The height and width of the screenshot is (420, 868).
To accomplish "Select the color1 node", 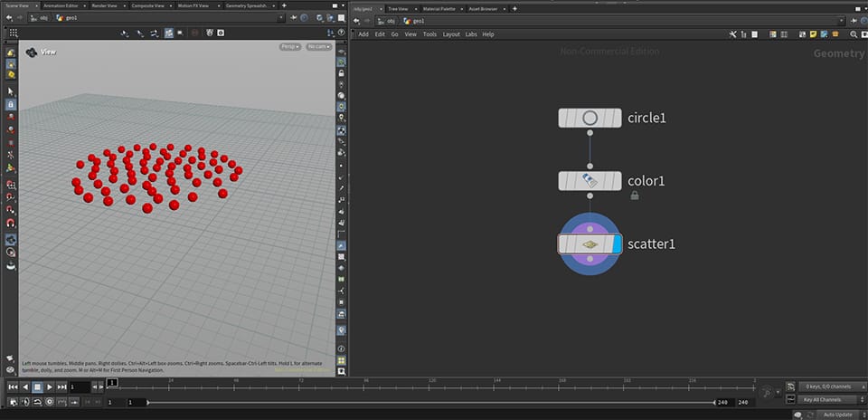I will 590,181.
